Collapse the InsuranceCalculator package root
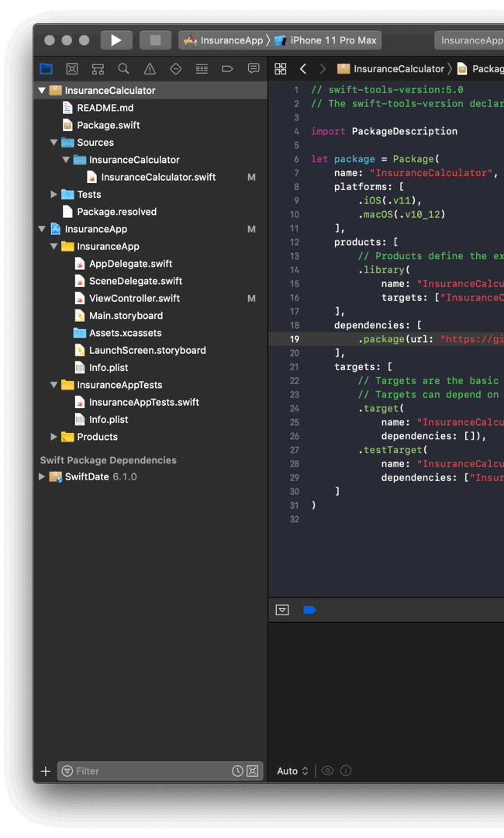The height and width of the screenshot is (838, 504). point(42,90)
